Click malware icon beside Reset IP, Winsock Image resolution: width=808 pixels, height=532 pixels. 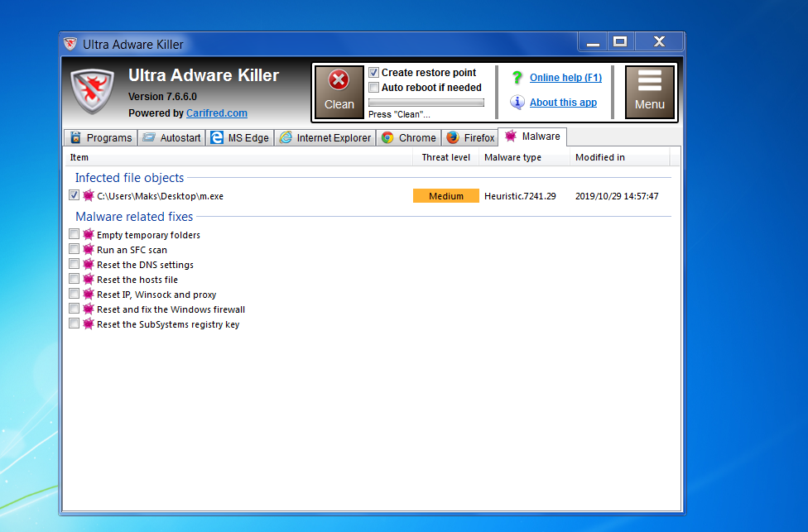tap(89, 294)
